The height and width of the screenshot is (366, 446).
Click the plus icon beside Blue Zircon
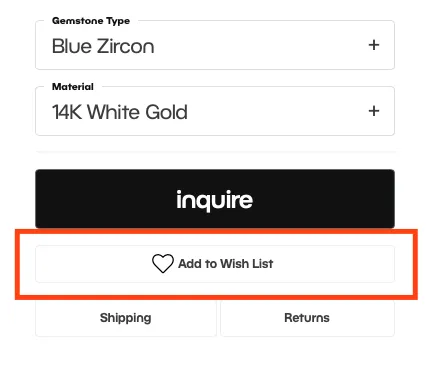pyautogui.click(x=374, y=45)
